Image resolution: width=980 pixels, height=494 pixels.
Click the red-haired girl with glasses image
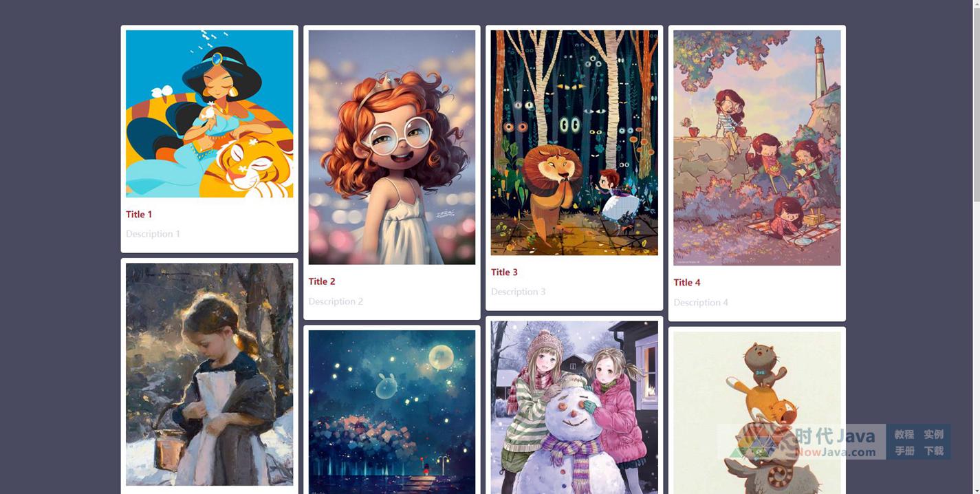pos(391,147)
